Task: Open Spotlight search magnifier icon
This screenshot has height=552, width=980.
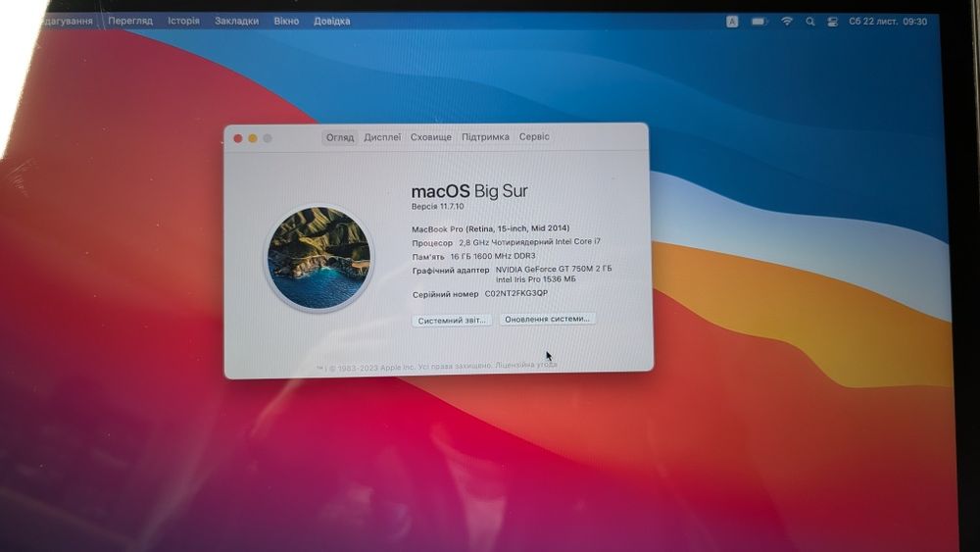Action: click(x=810, y=22)
